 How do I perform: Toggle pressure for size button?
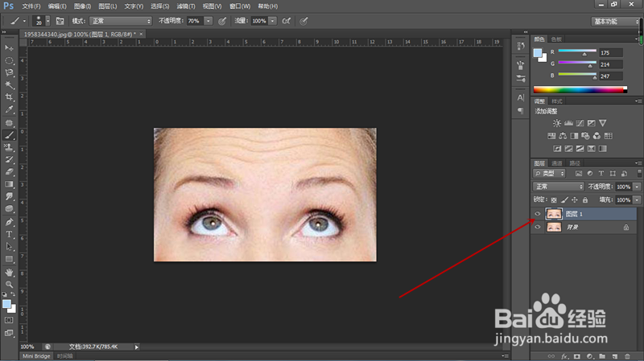point(303,21)
